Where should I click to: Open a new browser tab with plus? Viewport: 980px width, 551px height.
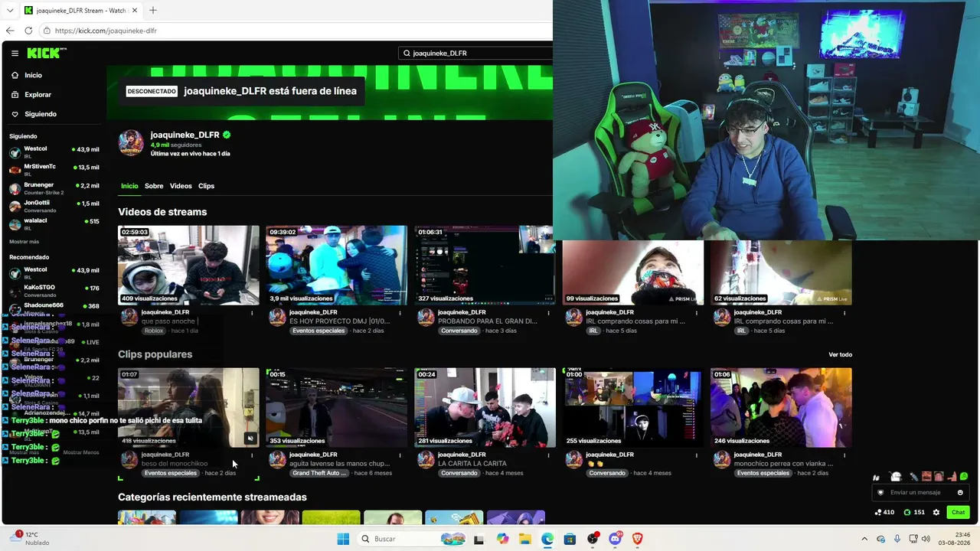pos(152,11)
